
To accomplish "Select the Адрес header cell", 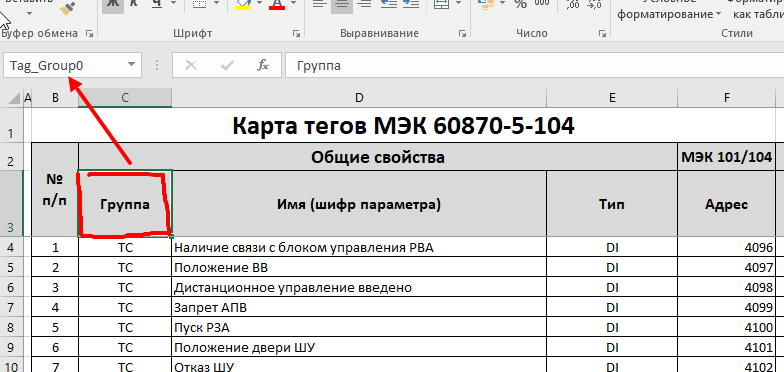I will [x=726, y=204].
